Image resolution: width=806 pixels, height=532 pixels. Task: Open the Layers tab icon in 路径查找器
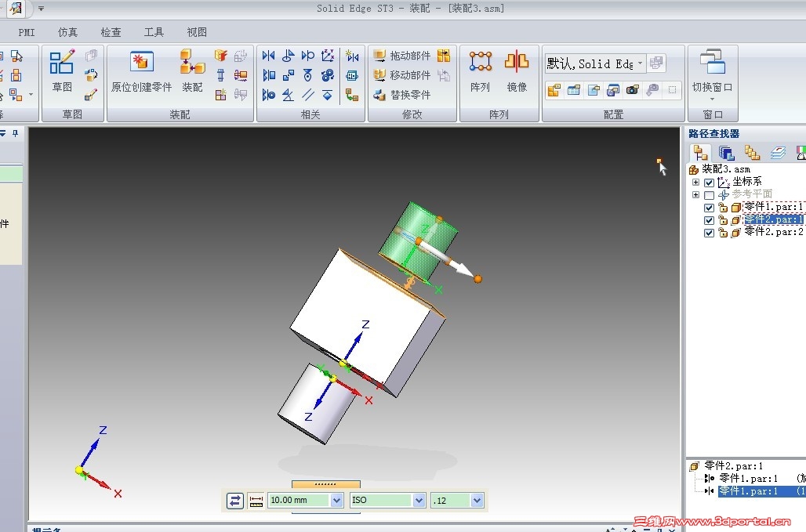778,153
